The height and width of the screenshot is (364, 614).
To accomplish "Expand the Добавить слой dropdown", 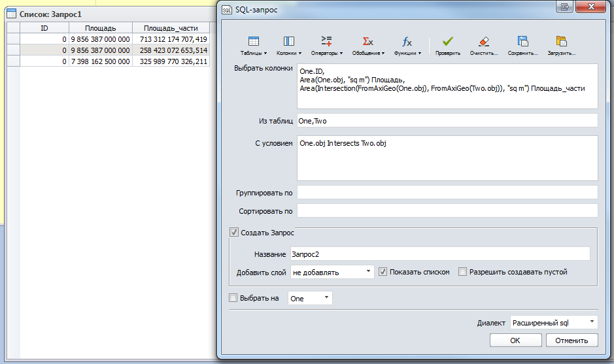I will (x=332, y=272).
